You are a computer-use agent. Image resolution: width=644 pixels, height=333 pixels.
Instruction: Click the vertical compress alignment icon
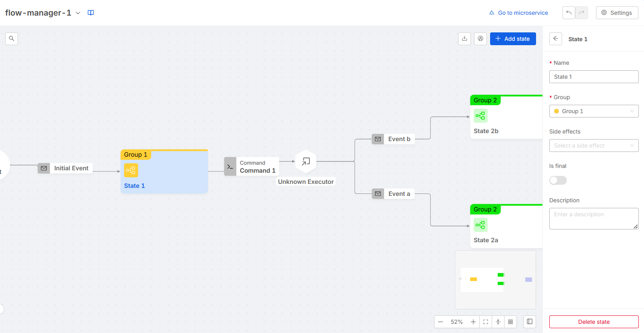[498, 322]
